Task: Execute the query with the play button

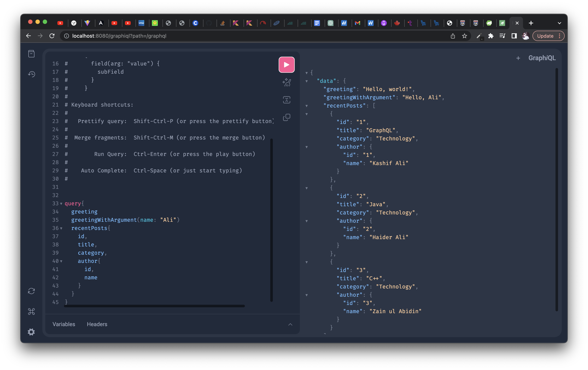Action: pyautogui.click(x=287, y=65)
